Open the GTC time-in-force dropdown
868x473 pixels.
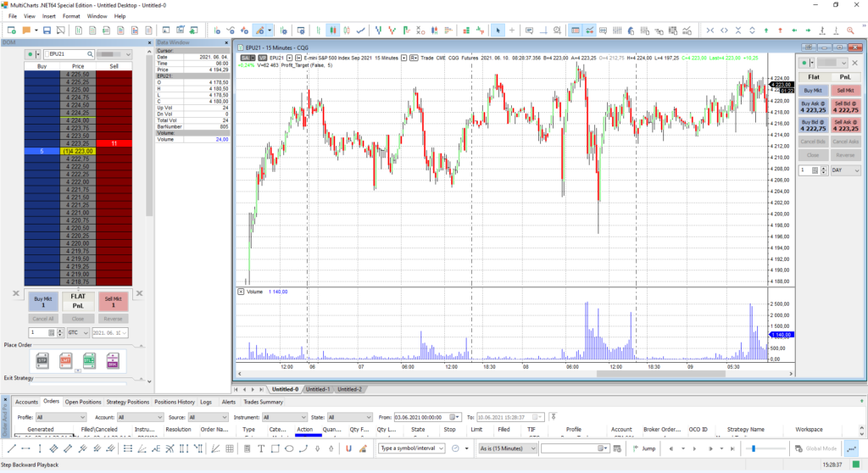pos(79,333)
